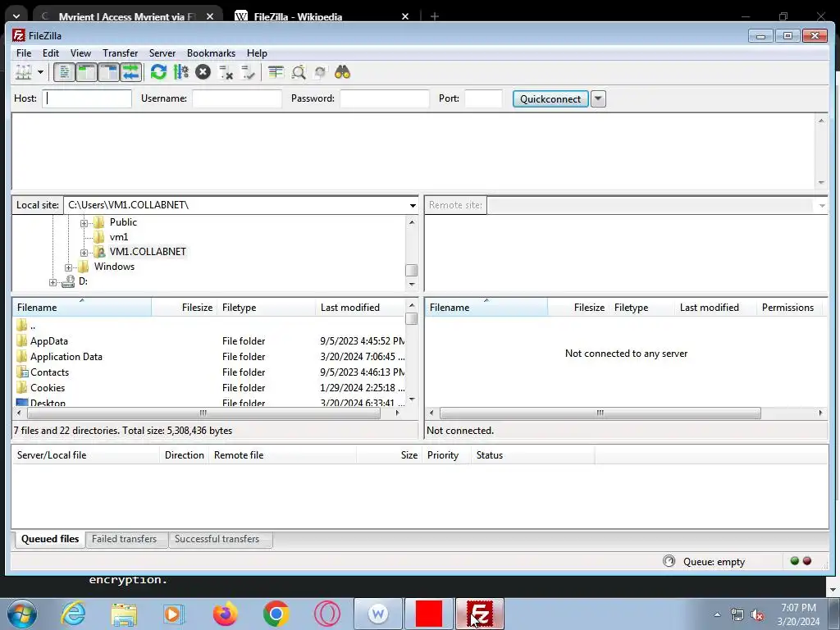Switch to FileZilla - Wikipedia browser tab
840x630 pixels.
pos(298,16)
